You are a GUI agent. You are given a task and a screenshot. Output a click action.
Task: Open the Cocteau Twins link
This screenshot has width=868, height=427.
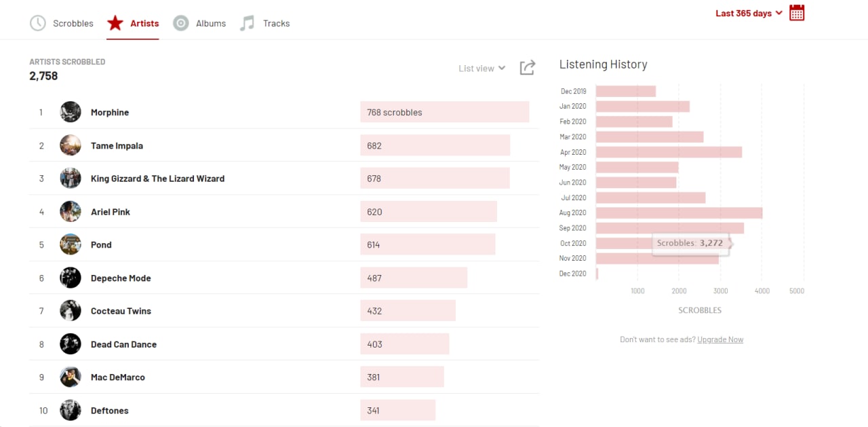pyautogui.click(x=121, y=311)
